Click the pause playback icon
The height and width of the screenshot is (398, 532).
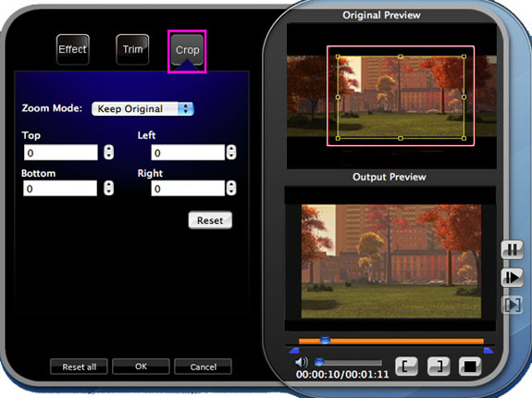coord(512,250)
